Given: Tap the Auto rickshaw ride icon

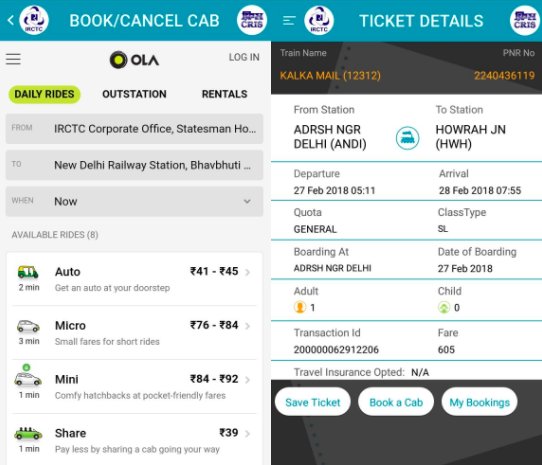Looking at the screenshot, I should click(x=28, y=272).
